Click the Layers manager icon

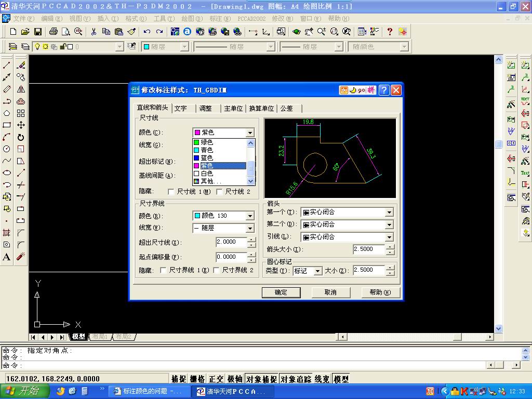(12, 46)
